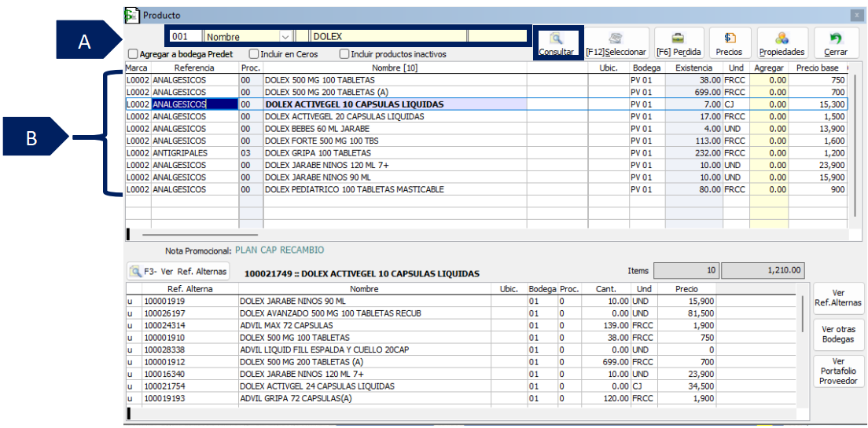Image resolution: width=868 pixels, height=428 pixels.
Task: Click the PLAN CAP RECAMBIO promotional note
Action: pos(280,250)
